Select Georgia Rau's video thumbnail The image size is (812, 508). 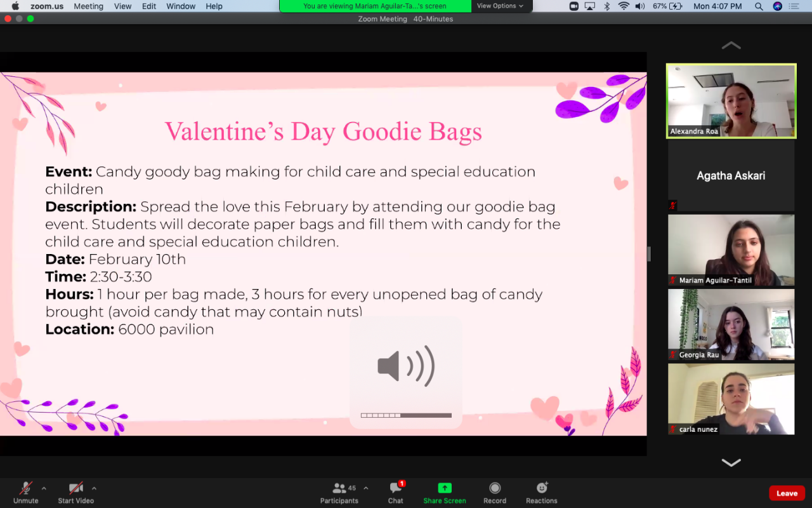click(x=731, y=324)
